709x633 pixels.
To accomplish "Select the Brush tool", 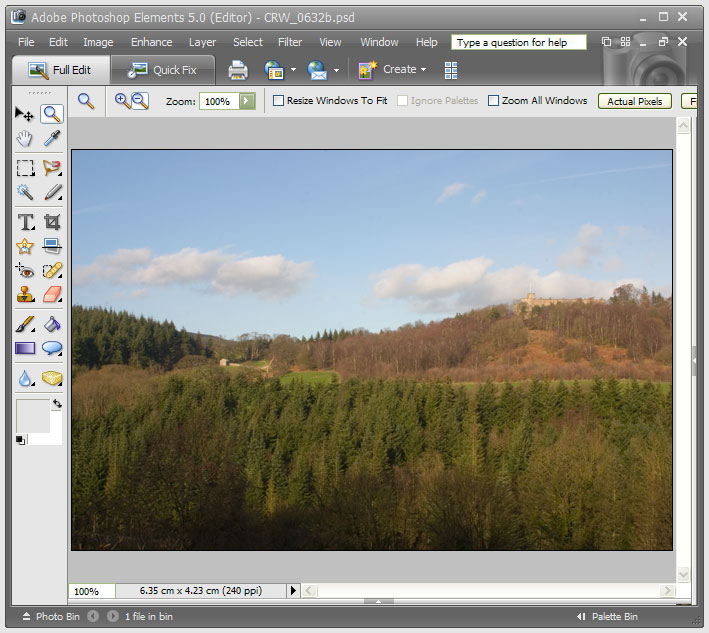I will pos(25,324).
